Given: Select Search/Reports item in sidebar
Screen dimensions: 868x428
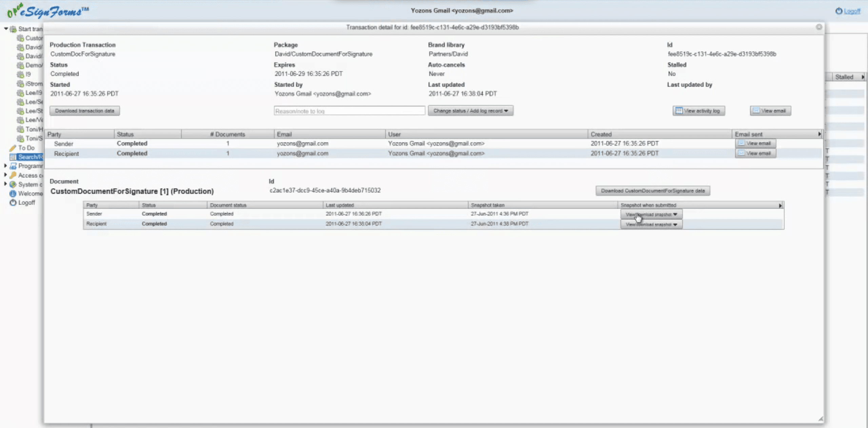Looking at the screenshot, I should pyautogui.click(x=30, y=157).
